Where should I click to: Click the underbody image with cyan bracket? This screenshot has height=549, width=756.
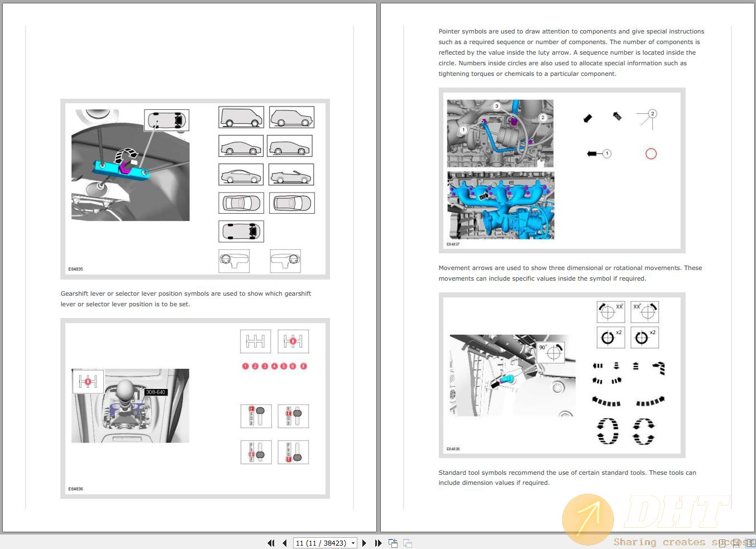tap(130, 165)
